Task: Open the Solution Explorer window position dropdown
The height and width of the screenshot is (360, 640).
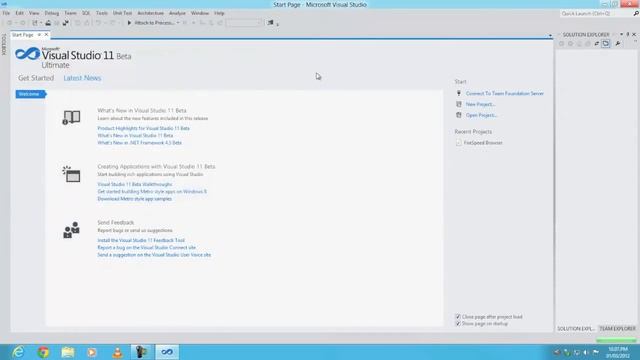Action: point(621,35)
